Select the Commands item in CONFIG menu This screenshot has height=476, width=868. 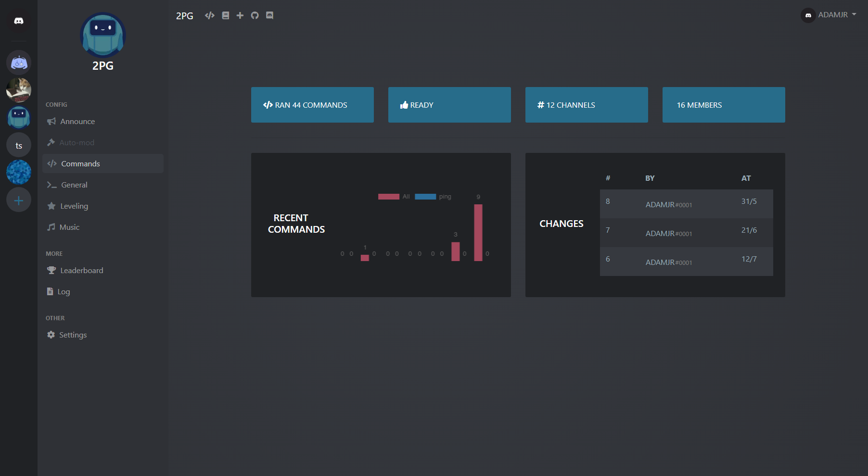pyautogui.click(x=80, y=163)
